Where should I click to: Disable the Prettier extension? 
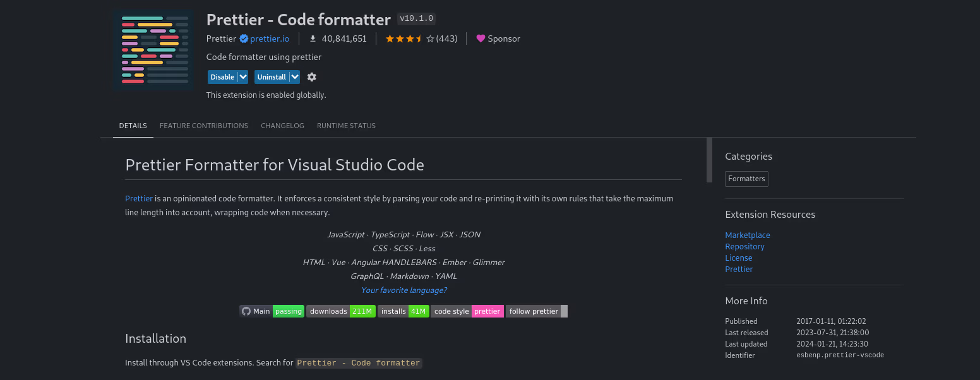[x=222, y=77]
